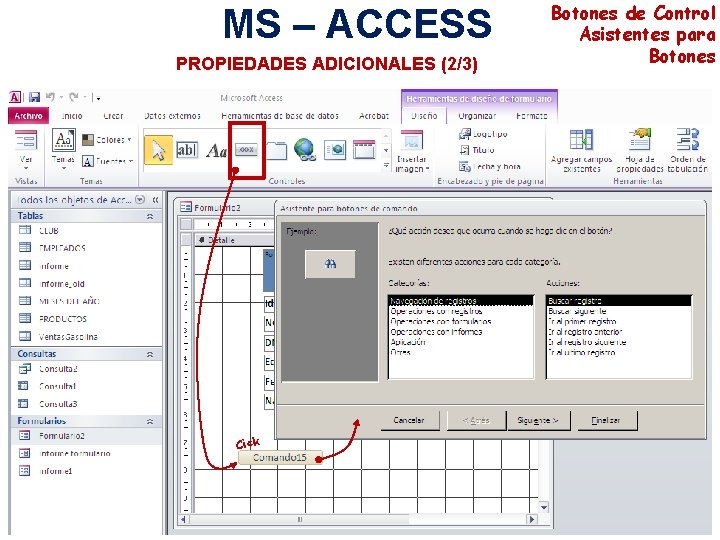The height and width of the screenshot is (540, 720).
Task: Pick the web browser control icon
Action: pos(335,150)
